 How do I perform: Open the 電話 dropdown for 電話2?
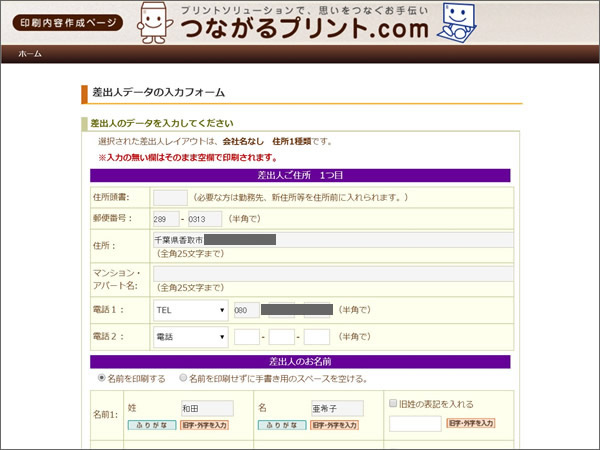[x=190, y=337]
